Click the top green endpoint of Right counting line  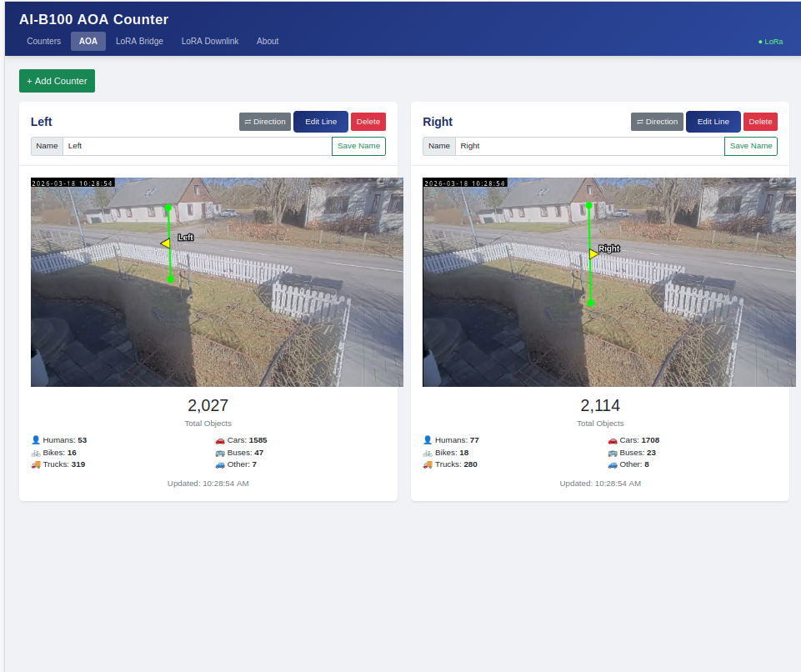coord(589,205)
